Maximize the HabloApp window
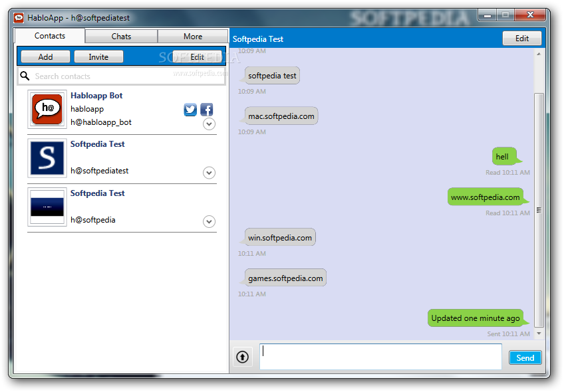 [505, 15]
